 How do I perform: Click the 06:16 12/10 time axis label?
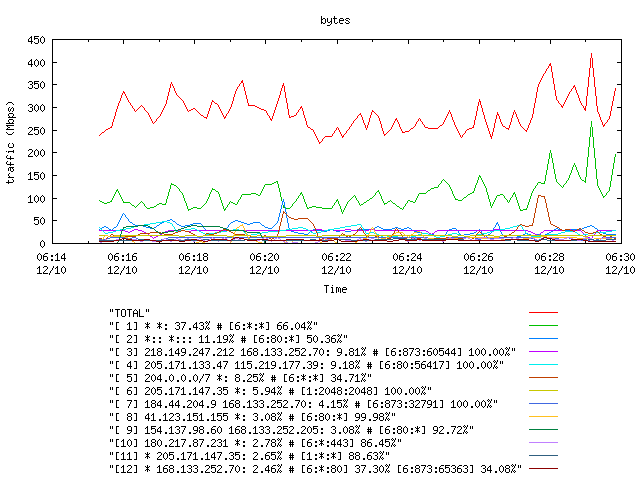122,264
